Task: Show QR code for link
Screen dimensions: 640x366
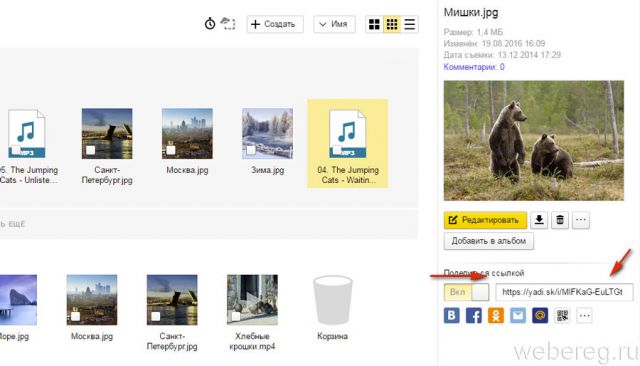Action: point(562,315)
